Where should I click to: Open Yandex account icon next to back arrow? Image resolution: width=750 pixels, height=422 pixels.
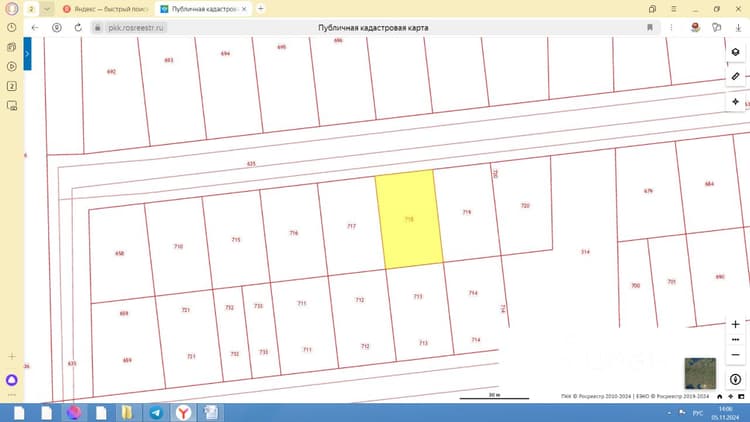pyautogui.click(x=57, y=28)
